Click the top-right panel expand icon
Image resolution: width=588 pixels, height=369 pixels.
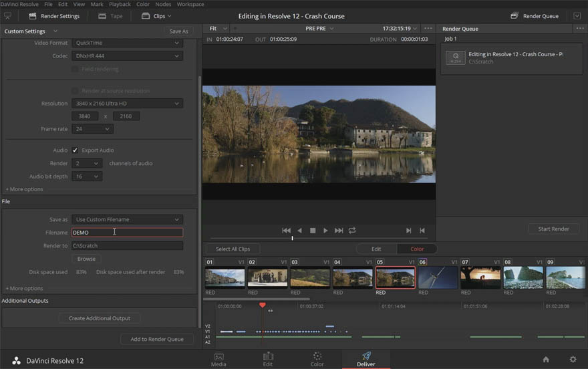pyautogui.click(x=577, y=16)
